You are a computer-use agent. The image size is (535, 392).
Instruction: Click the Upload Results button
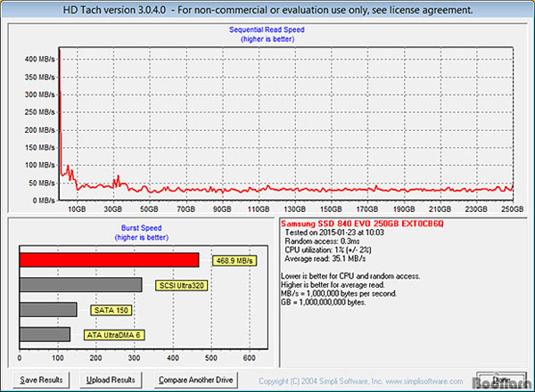pos(111,380)
